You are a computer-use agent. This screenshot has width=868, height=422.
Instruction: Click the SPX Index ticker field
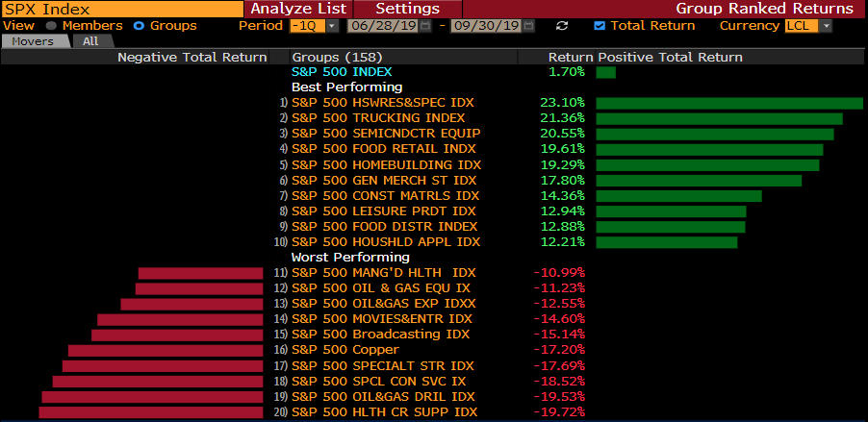[122, 9]
